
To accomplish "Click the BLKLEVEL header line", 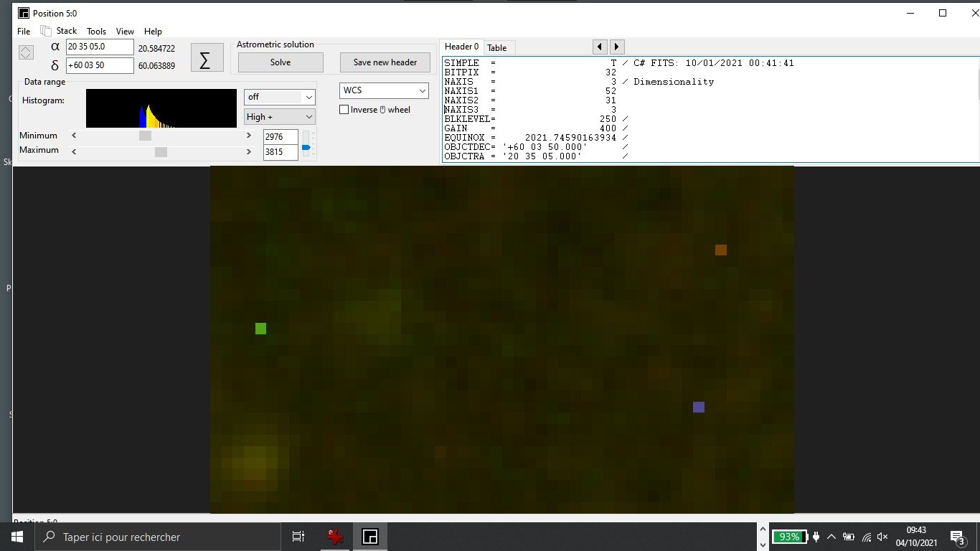I will (537, 118).
